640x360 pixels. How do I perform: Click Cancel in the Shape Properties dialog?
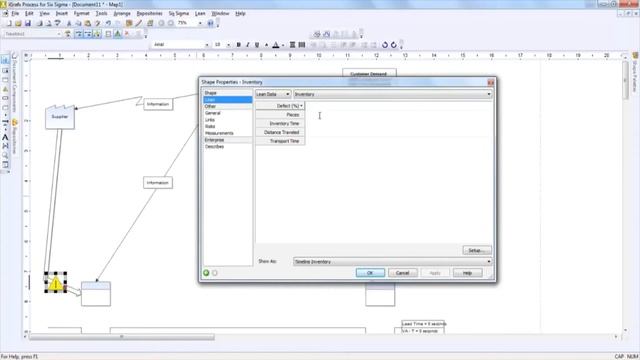(x=402, y=273)
